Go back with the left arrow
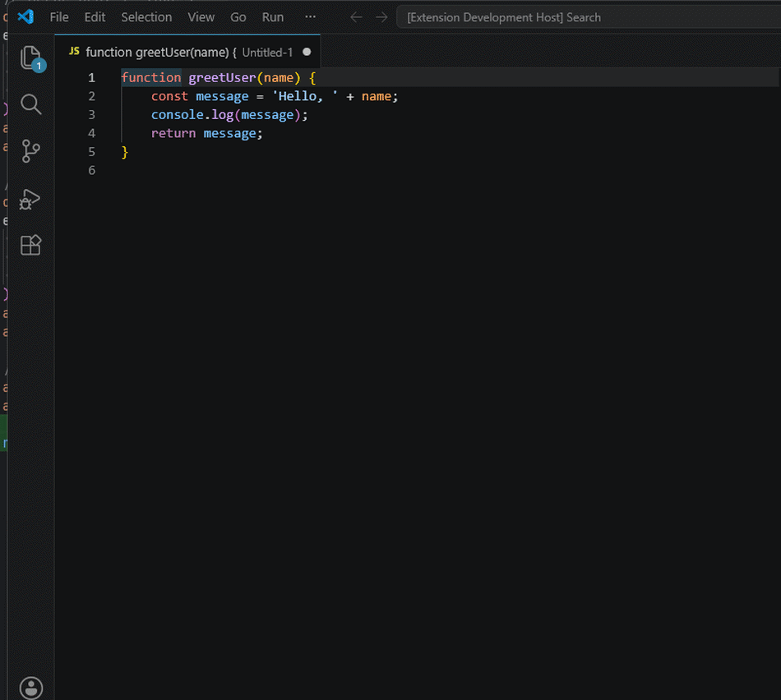 click(356, 17)
